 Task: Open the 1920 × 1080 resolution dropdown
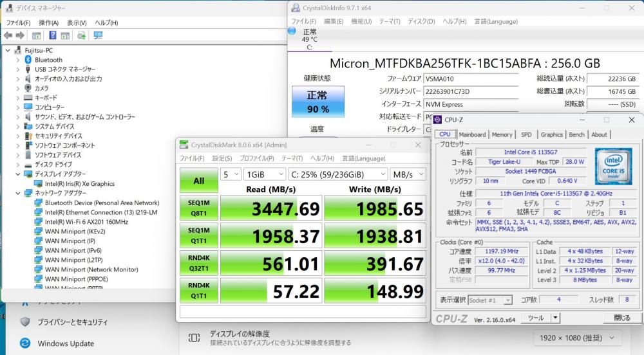(578, 338)
